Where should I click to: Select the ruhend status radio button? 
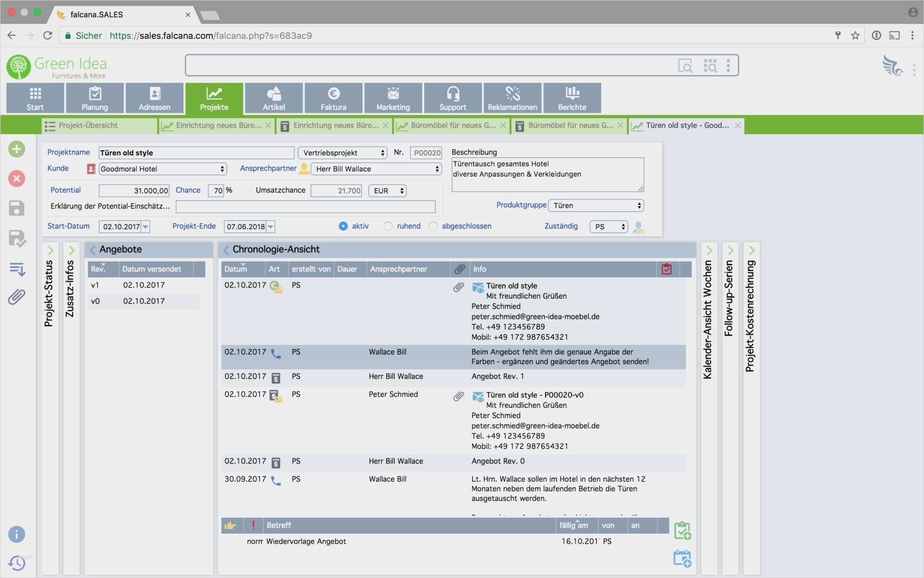coord(388,226)
